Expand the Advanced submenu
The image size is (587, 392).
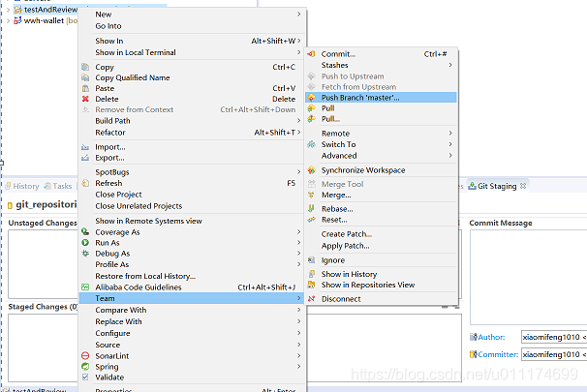(382, 156)
